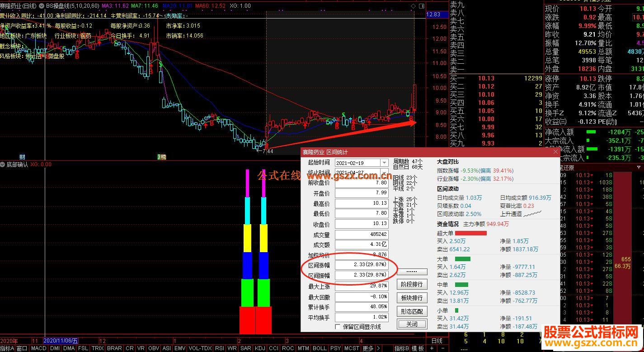Select the MACD indicator tab
This screenshot has width=644, height=352.
(x=38, y=348)
